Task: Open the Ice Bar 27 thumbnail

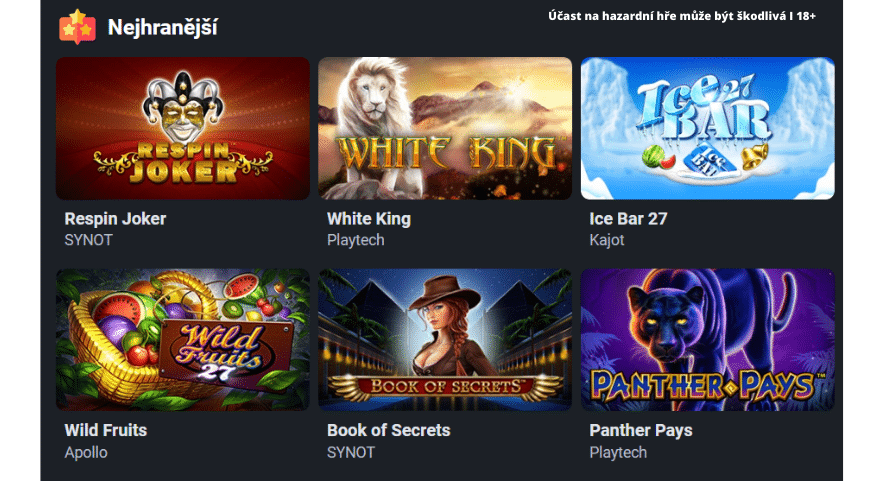Action: tap(708, 128)
